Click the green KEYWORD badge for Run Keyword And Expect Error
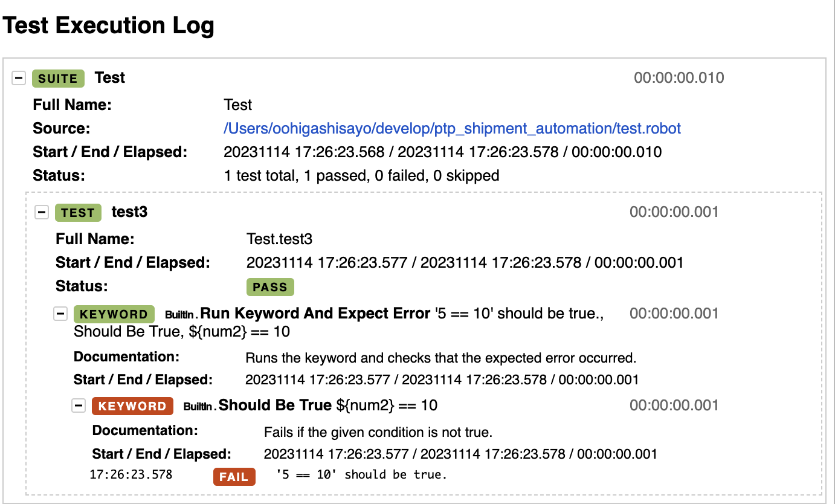This screenshot has width=835, height=504. [x=114, y=314]
